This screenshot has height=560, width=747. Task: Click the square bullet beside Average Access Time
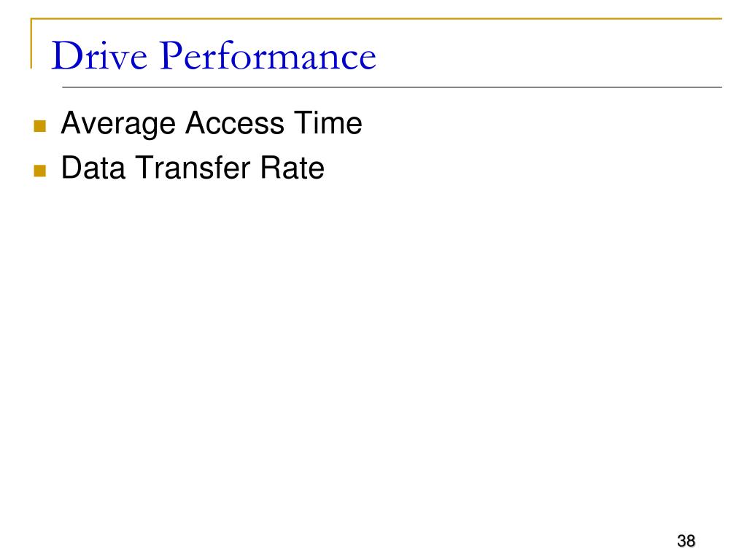(x=40, y=126)
